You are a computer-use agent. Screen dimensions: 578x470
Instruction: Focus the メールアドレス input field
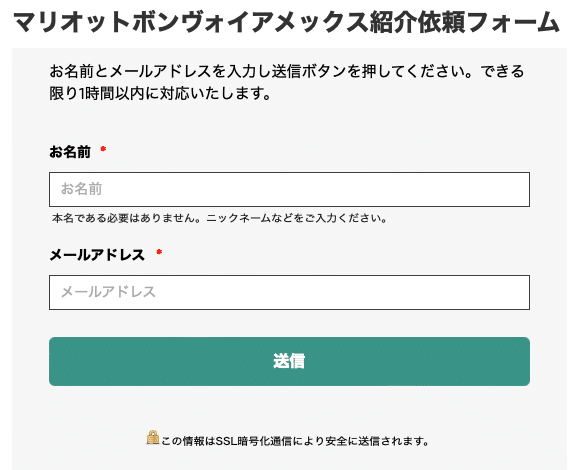click(289, 292)
